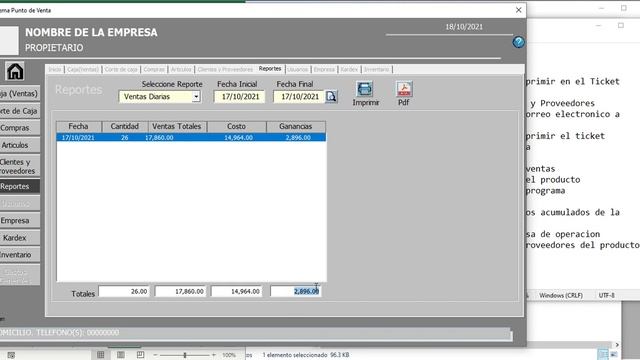Click the 100% zoom level in Excel
Viewport: 640px width, 360px height.
[x=229, y=355]
